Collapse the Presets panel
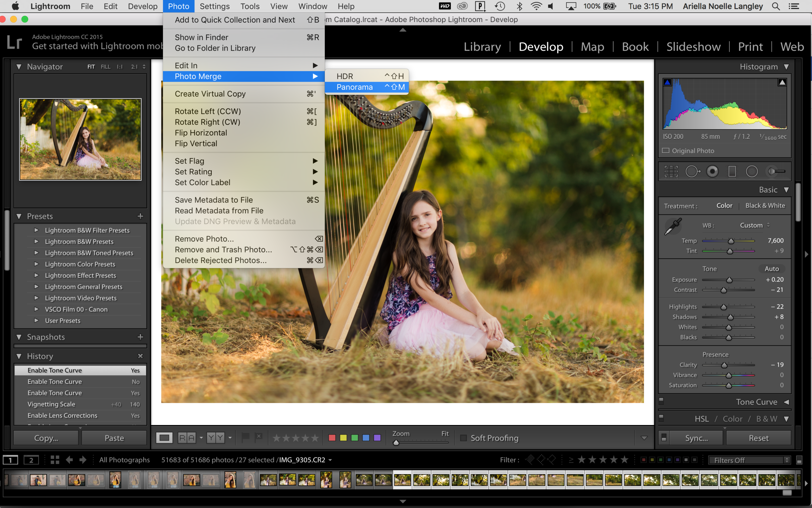The height and width of the screenshot is (508, 812). 19,216
